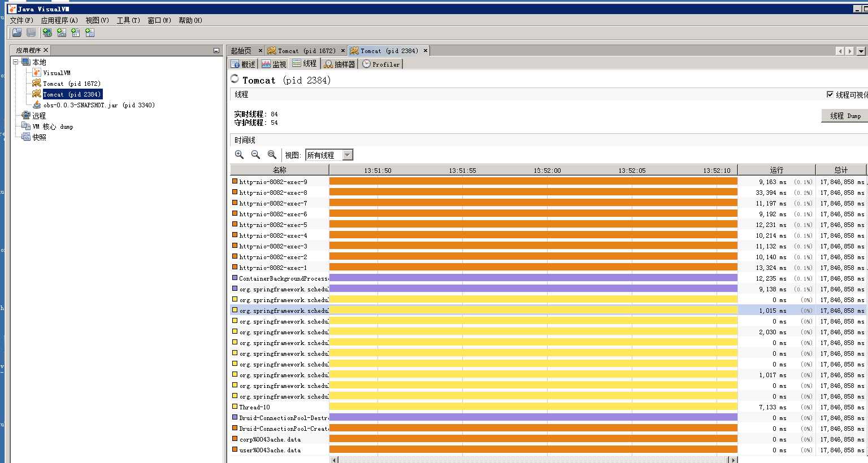The image size is (868, 463).
Task: Switch to the 线程 tab
Action: pos(305,64)
